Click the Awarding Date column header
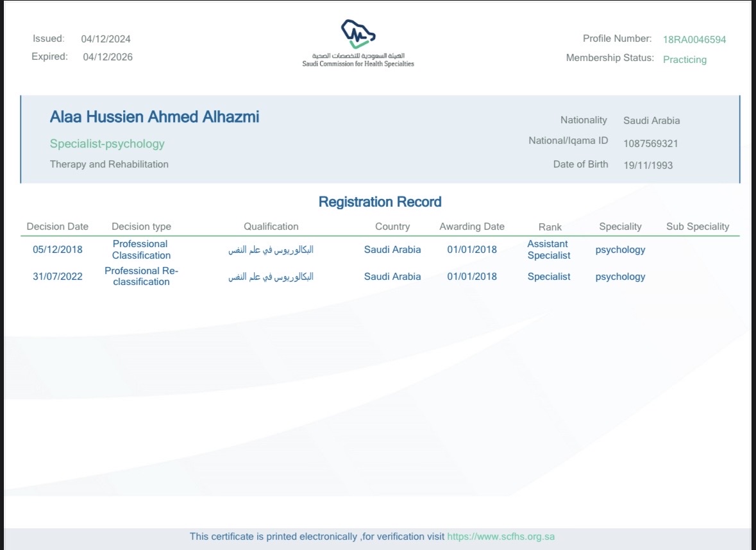Image resolution: width=756 pixels, height=550 pixels. 472,227
